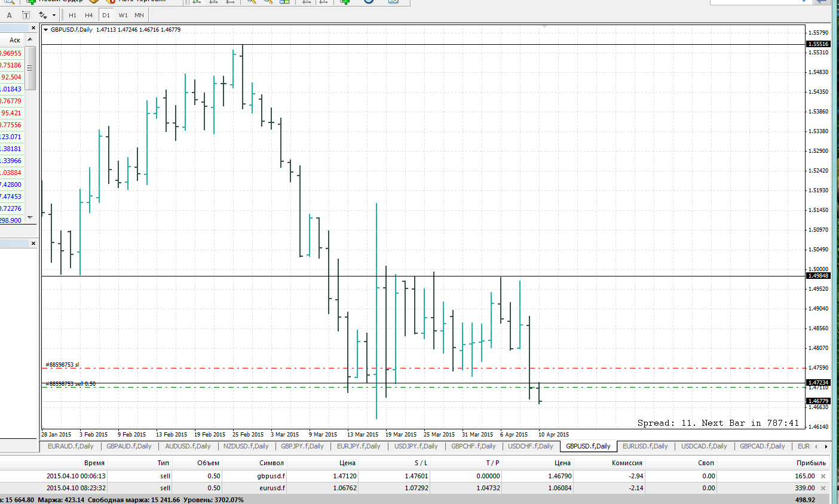Open the GBPUSD.f,Daily chart title dropdown triangle

46,29
